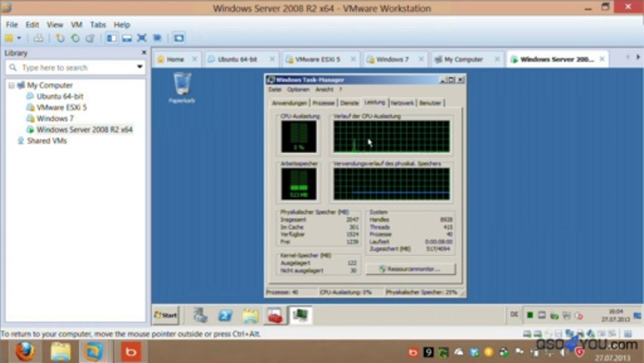Click the Ressourcenmonitor button
The width and height of the screenshot is (644, 363).
pos(410,269)
